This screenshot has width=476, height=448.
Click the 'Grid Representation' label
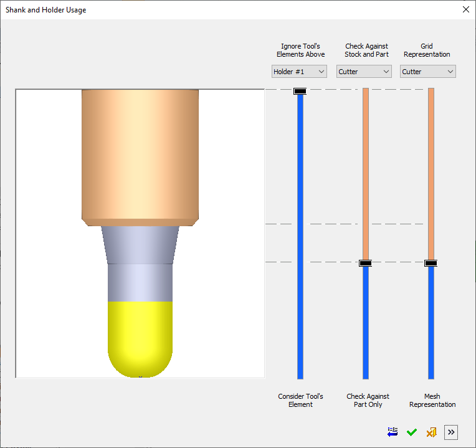pos(427,50)
